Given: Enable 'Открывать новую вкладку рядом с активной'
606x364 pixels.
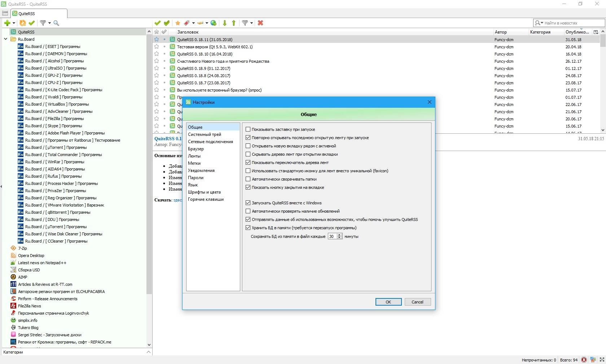Looking at the screenshot, I should click(248, 146).
